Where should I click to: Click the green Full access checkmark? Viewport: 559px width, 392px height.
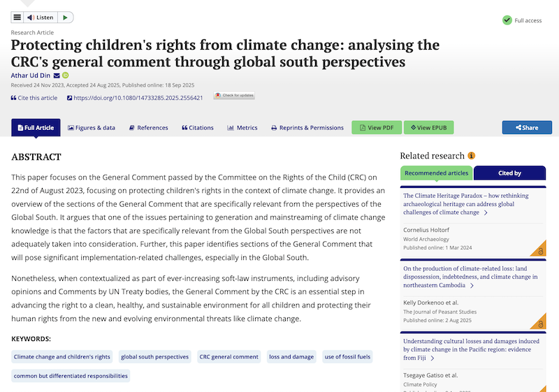coord(507,20)
